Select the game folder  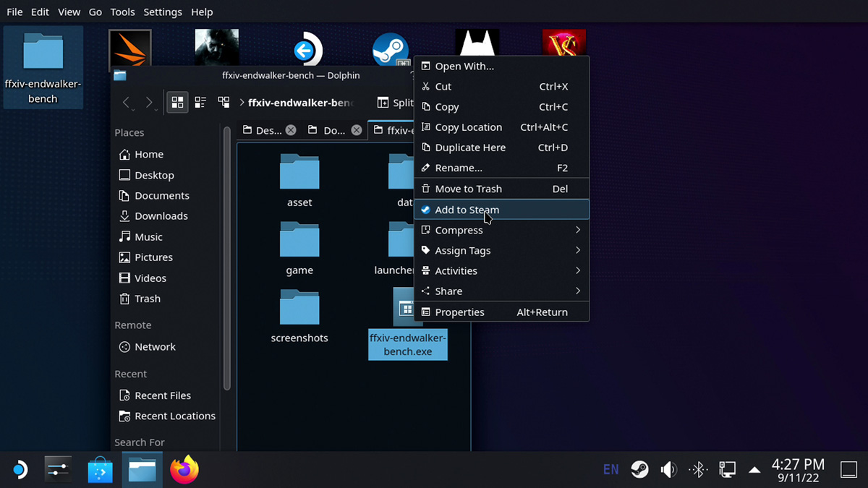(299, 249)
